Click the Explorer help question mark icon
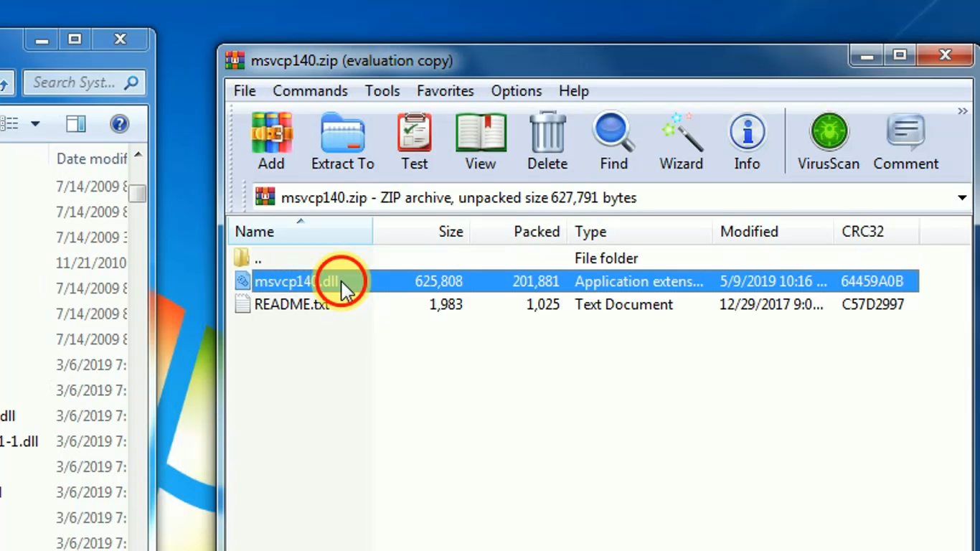 click(119, 124)
